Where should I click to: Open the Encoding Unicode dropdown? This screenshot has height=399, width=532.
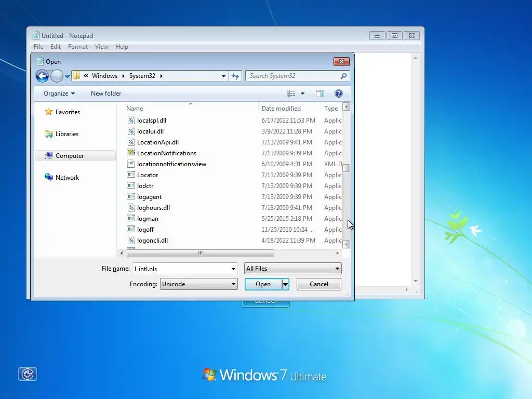[x=199, y=284]
